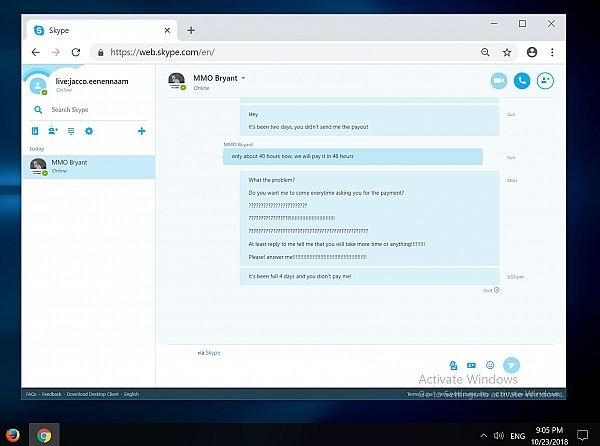Click the message 'It's been full 4 days and you didn't pay me!'

pos(300,276)
